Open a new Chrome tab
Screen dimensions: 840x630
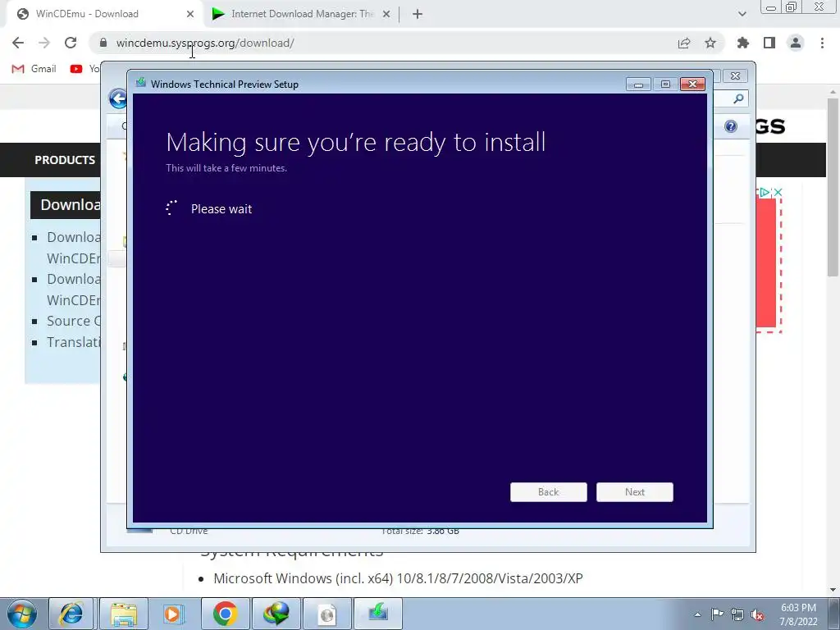(418, 15)
